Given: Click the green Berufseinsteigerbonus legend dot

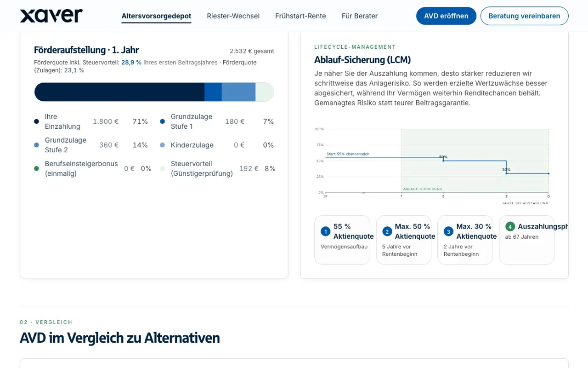Looking at the screenshot, I should click(36, 168).
